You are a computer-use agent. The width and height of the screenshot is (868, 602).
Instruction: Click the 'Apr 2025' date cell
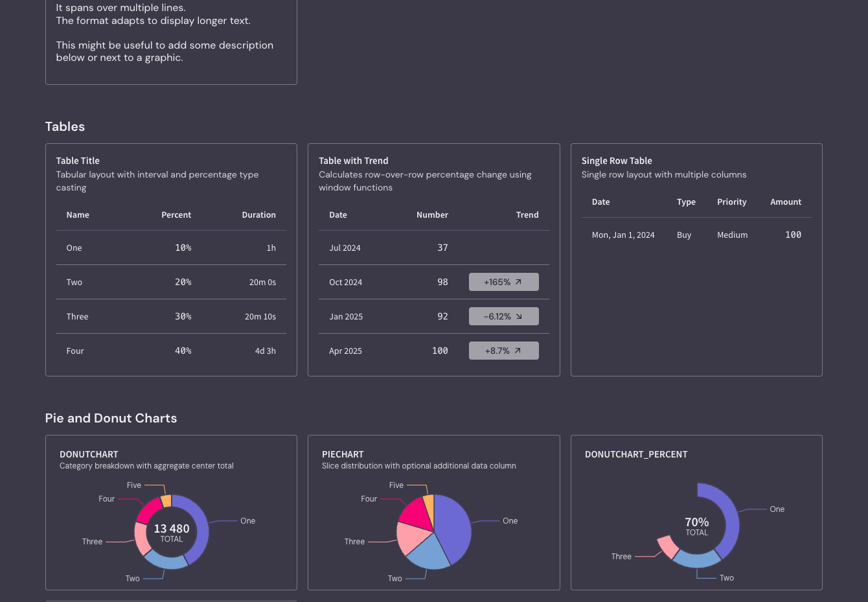(x=345, y=351)
